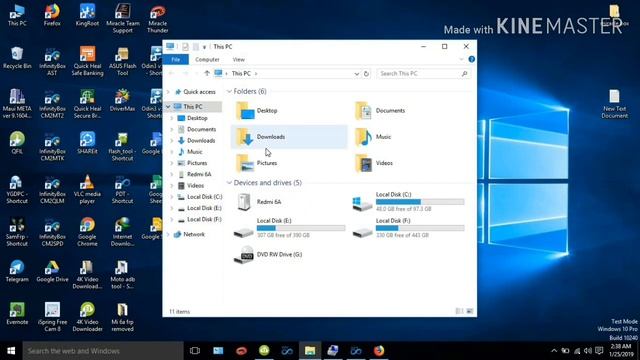This screenshot has height=360, width=640.
Task: Open Firefox from the taskbar
Action: pos(378,351)
